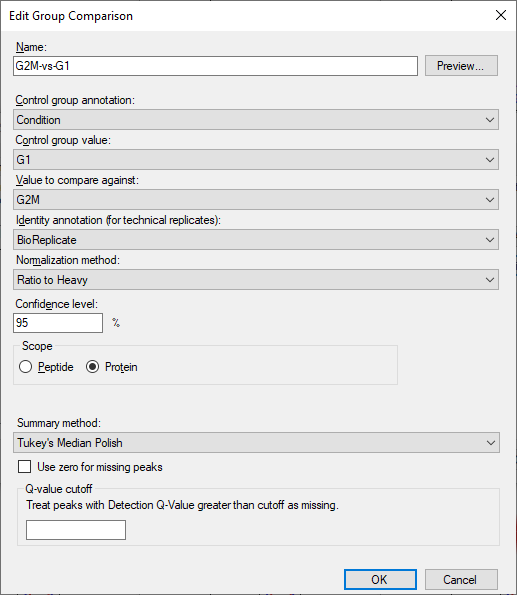This screenshot has width=517, height=595.
Task: Click the chevron on the Condition combo box
Action: [490, 120]
